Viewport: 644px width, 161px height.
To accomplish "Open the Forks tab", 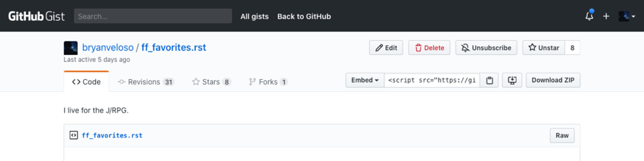I will (x=268, y=82).
